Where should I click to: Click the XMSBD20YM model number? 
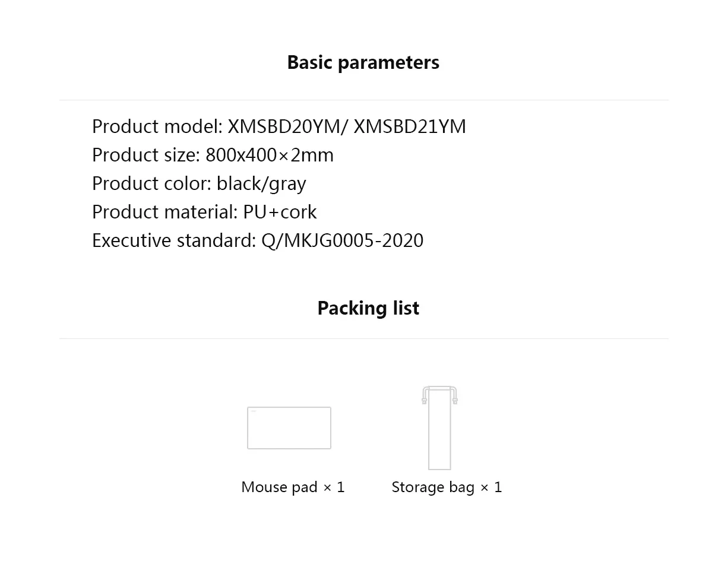pyautogui.click(x=282, y=126)
